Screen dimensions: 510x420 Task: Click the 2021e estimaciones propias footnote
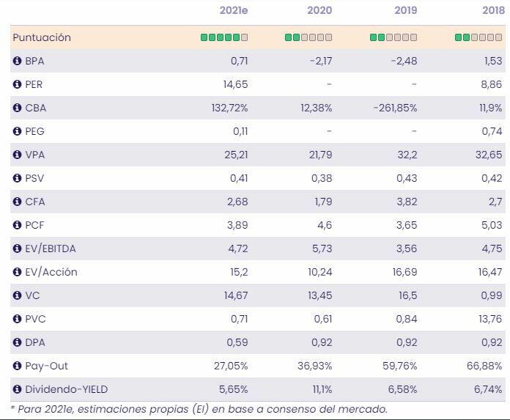199,409
